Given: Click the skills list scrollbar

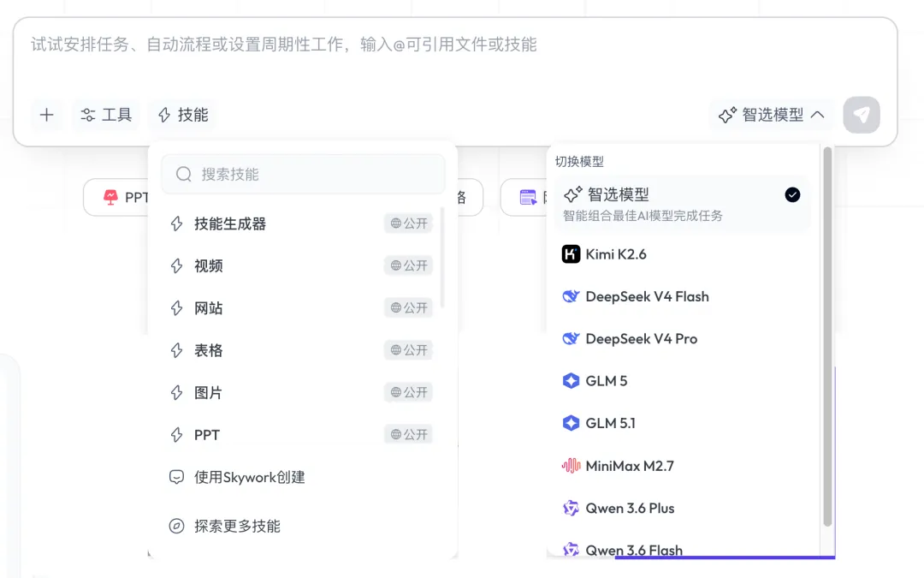Looking at the screenshot, I should point(442,257).
